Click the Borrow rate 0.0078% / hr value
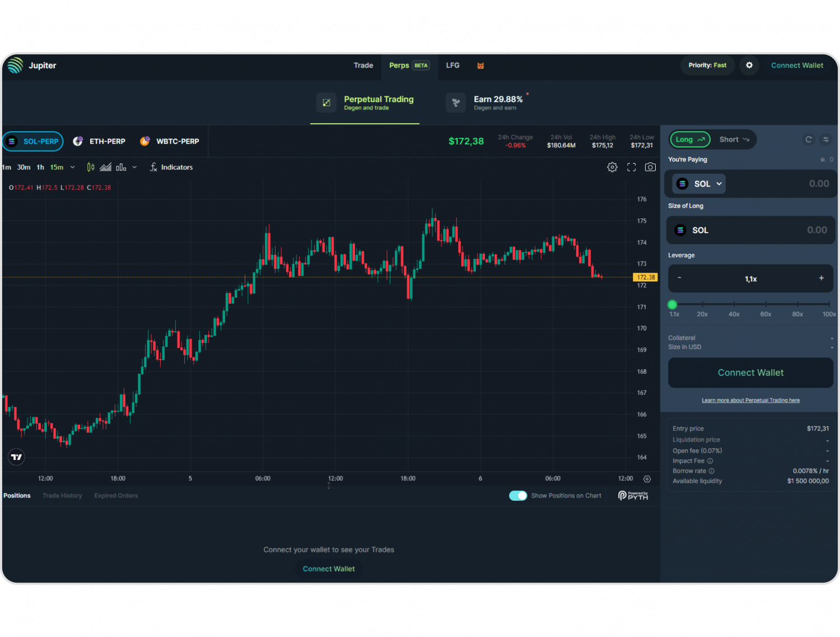Viewport: 840px width, 637px height. (811, 471)
